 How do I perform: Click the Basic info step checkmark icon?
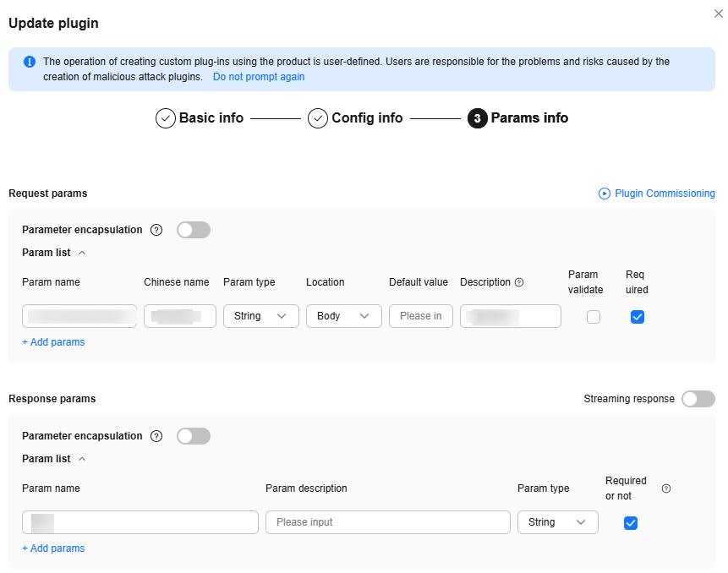pyautogui.click(x=166, y=118)
